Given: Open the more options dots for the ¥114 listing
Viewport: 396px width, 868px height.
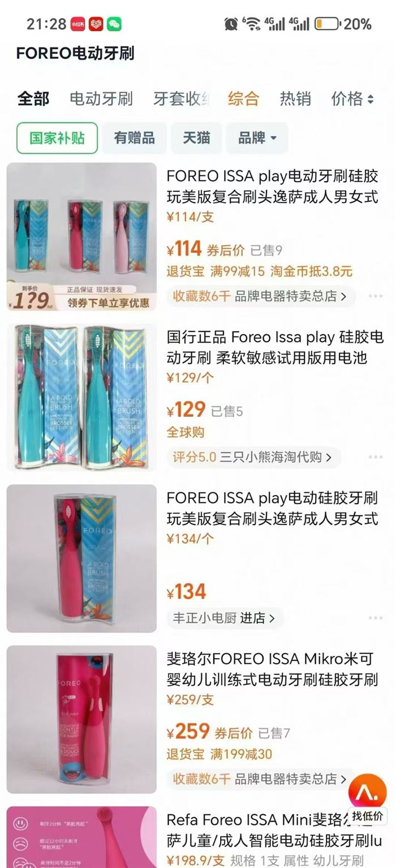Looking at the screenshot, I should (375, 296).
